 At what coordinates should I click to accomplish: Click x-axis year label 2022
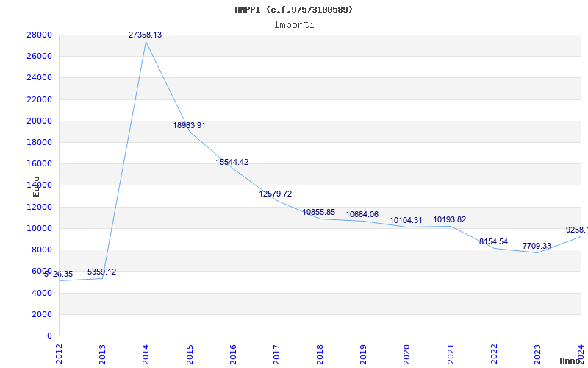point(494,355)
